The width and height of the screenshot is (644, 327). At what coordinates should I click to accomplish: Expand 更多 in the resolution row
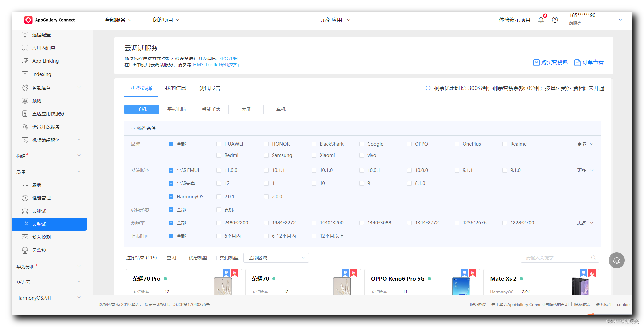click(x=585, y=223)
